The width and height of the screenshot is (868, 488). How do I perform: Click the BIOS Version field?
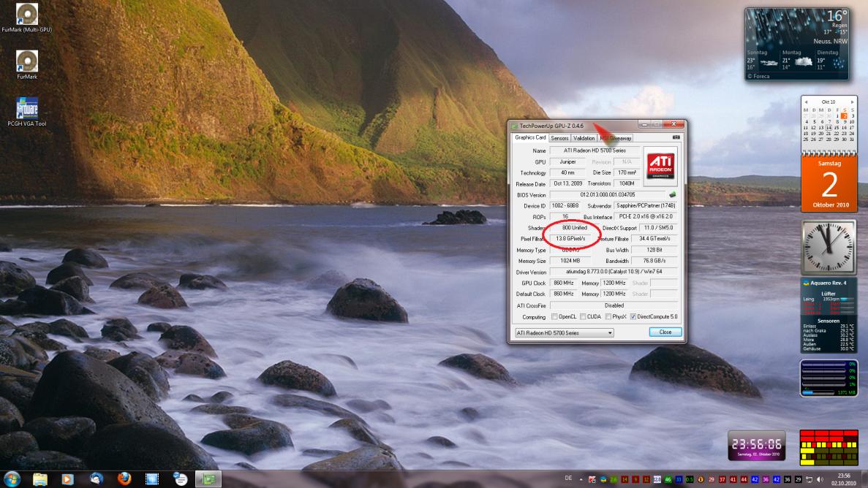pos(608,195)
